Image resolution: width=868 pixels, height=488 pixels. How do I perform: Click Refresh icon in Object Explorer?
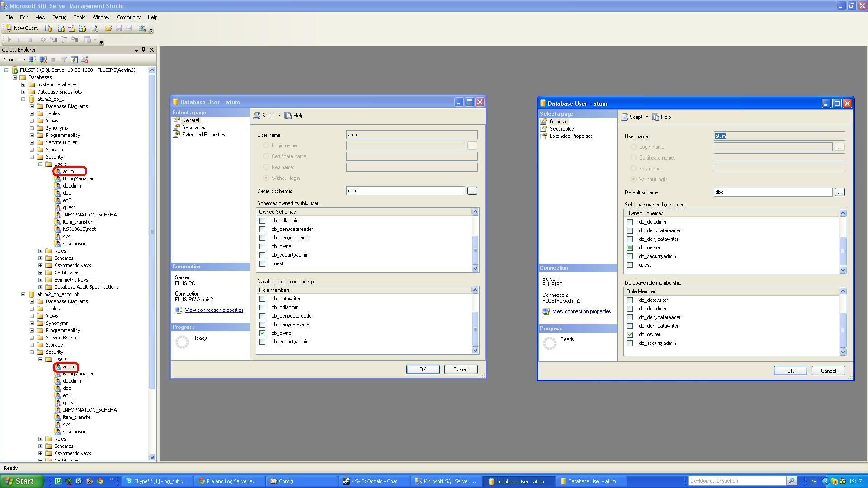(74, 60)
